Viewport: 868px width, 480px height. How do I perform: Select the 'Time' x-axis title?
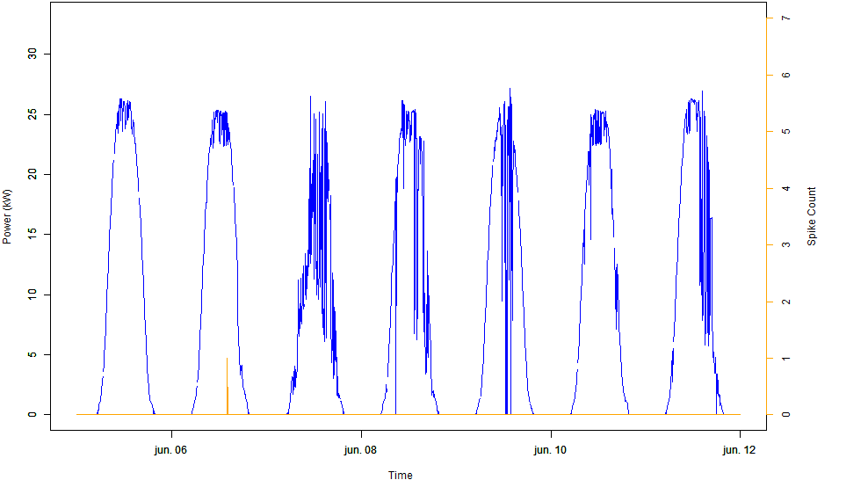tap(401, 475)
